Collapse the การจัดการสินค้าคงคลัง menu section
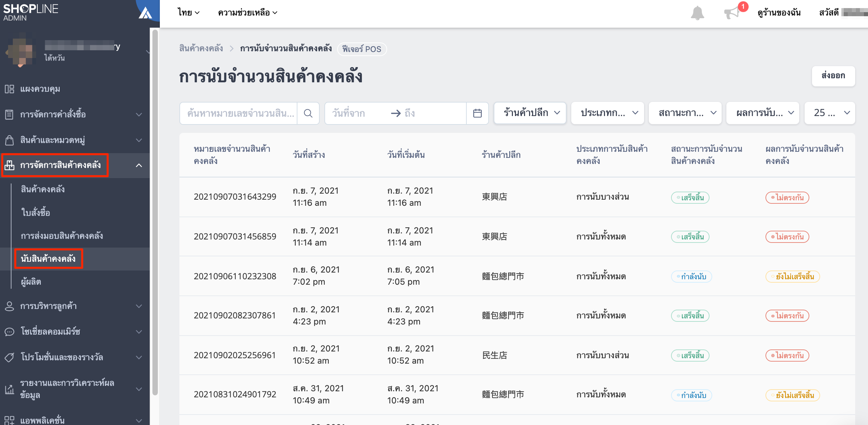Screen dimensions: 868x425 [139, 165]
